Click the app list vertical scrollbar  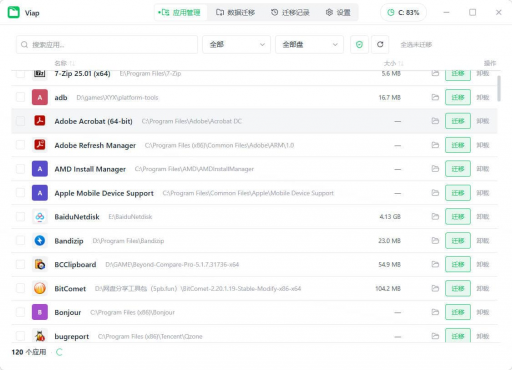[x=499, y=88]
